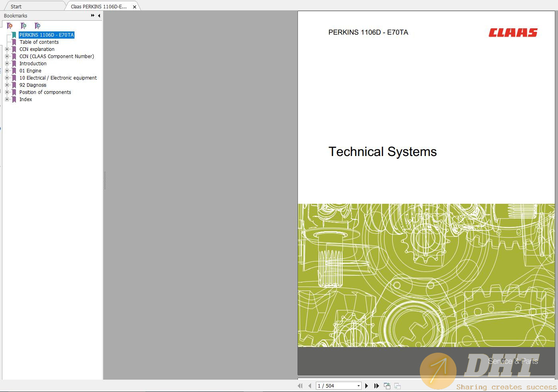Click the Technical Systems title on page
558x392 pixels.
382,152
